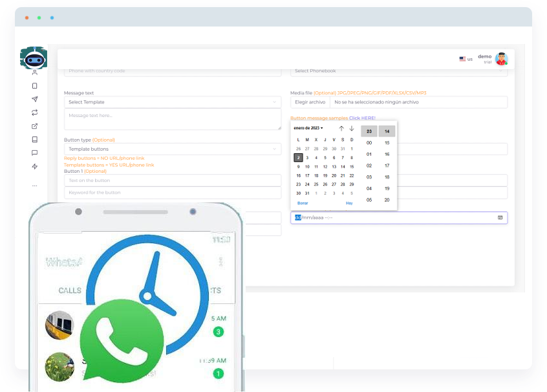547x392 pixels.
Task: Open the lightning bolt sidebar icon
Action: point(34,166)
